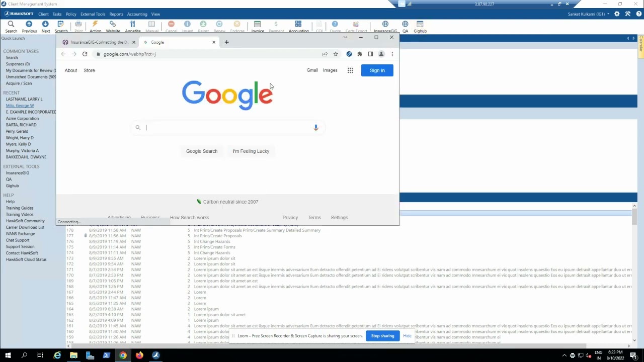
Task: Open Chrome from the Windows taskbar
Action: click(123, 355)
